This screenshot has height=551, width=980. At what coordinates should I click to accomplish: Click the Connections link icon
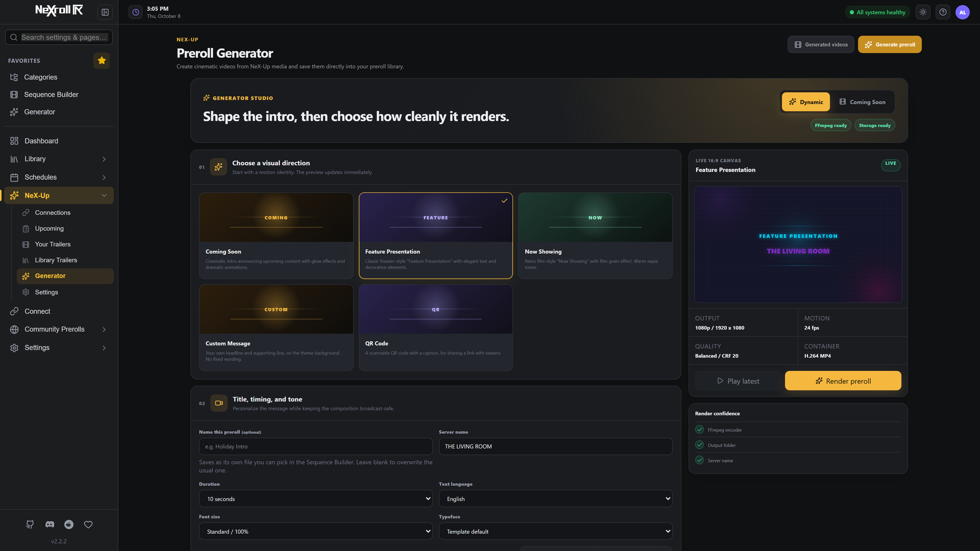tap(26, 213)
